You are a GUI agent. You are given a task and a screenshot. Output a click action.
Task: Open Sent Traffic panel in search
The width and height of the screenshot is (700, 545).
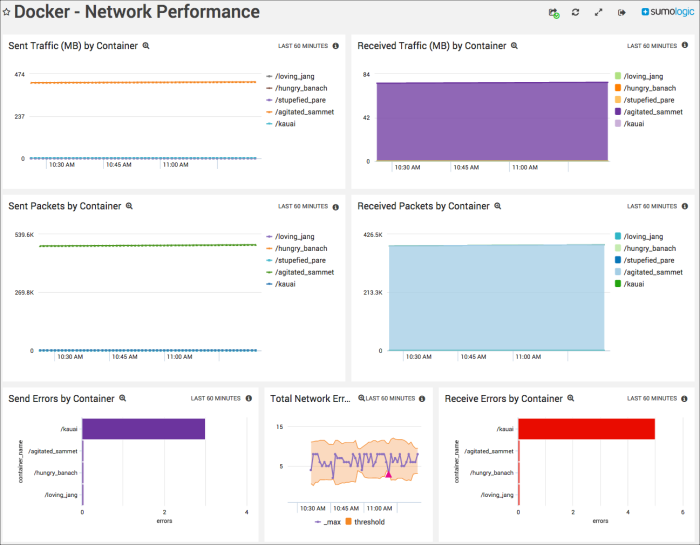coord(146,46)
